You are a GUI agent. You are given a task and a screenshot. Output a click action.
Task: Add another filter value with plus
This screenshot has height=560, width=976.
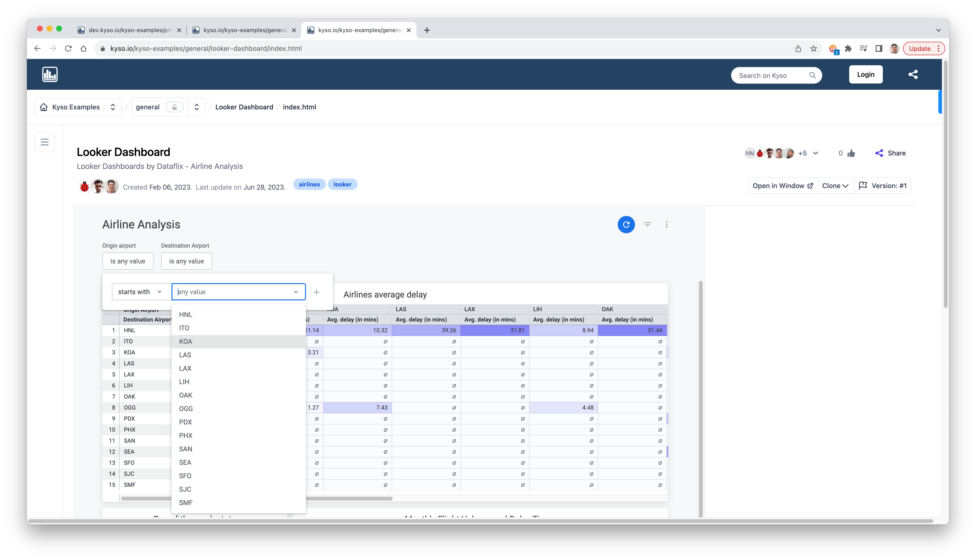[x=316, y=292]
